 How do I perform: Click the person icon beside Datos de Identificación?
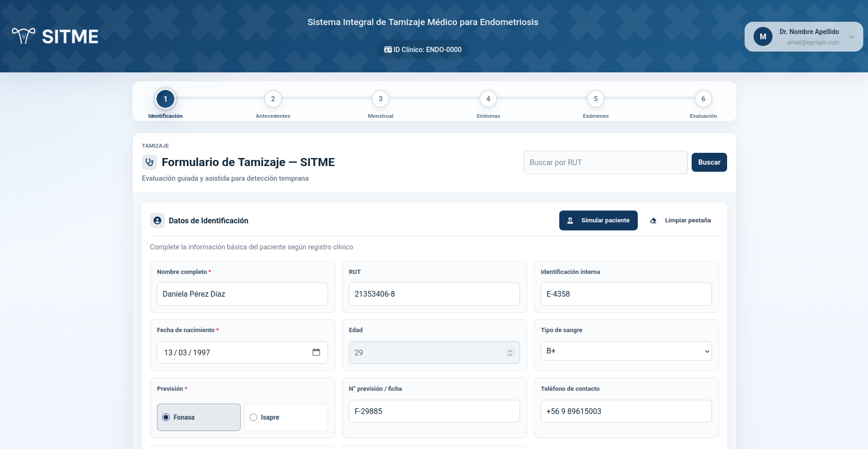pyautogui.click(x=157, y=220)
